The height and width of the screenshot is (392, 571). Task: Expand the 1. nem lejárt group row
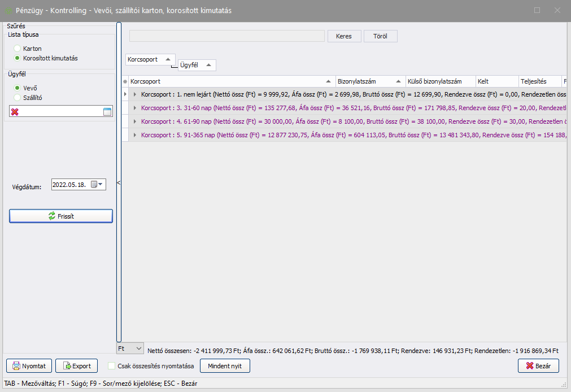click(x=135, y=94)
